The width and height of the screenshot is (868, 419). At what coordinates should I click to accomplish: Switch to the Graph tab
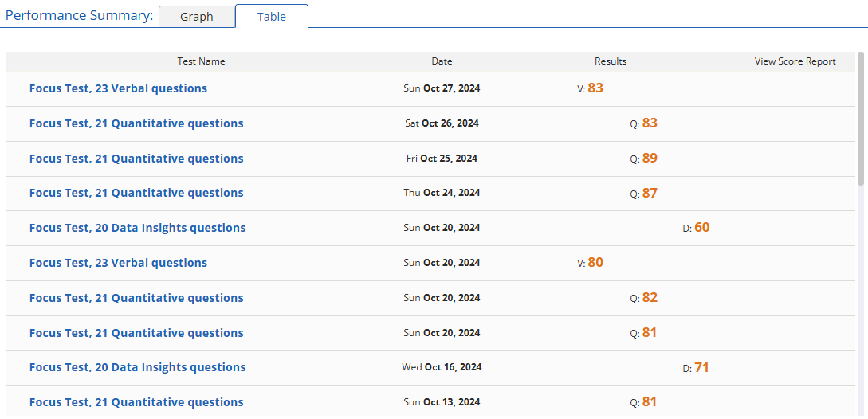point(197,17)
